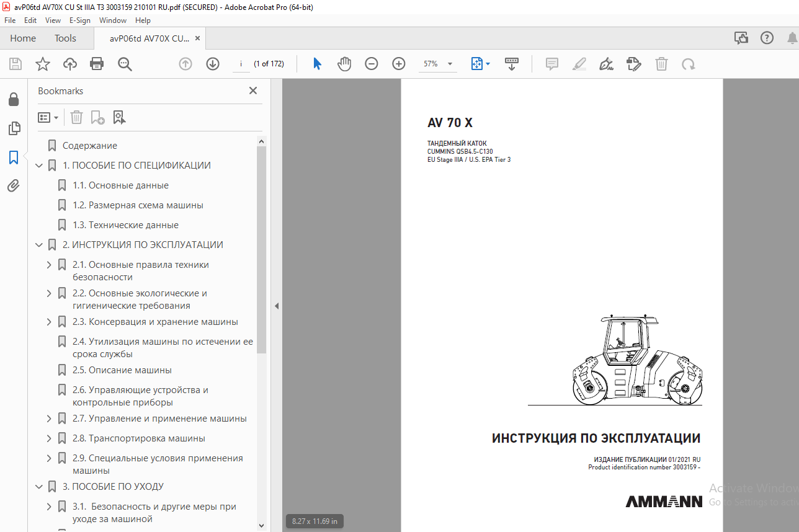
Task: Go to 'Содержание' bookmark
Action: tap(90, 146)
